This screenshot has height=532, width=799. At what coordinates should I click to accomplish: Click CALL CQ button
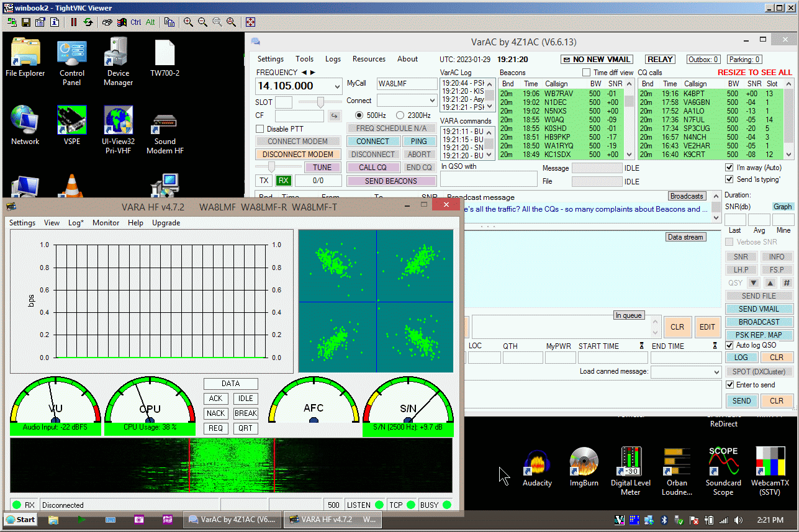tap(372, 168)
